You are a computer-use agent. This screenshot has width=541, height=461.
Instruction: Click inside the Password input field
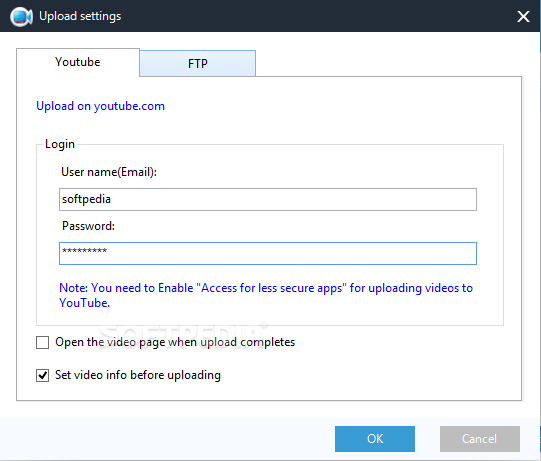[x=268, y=254]
